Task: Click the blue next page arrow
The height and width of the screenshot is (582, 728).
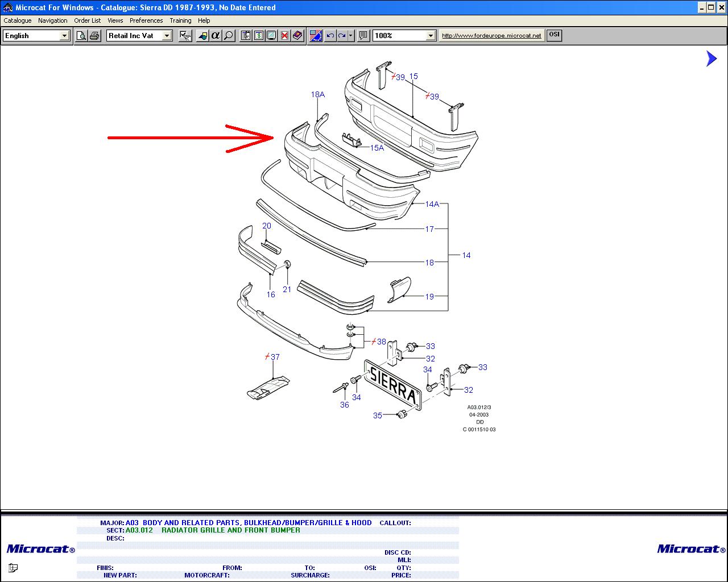Action: tap(712, 59)
